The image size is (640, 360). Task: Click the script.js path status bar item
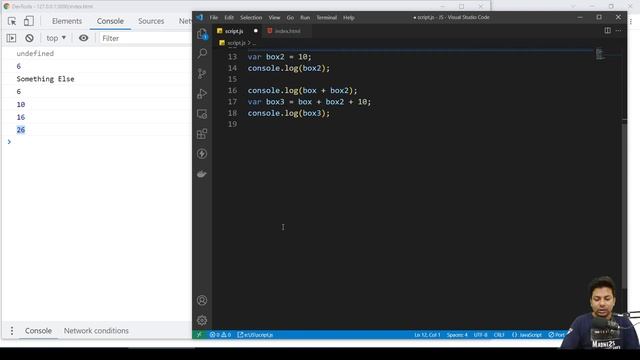click(x=256, y=335)
